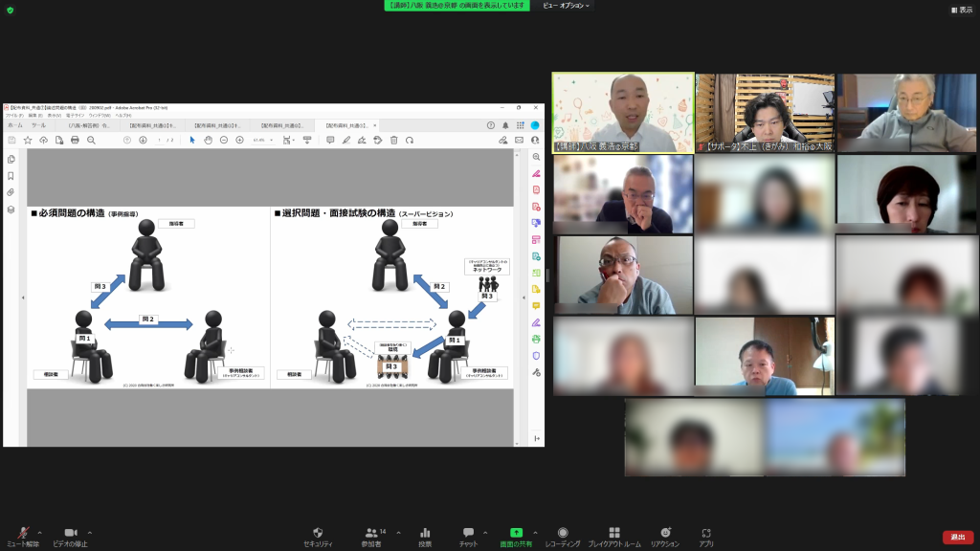This screenshot has width=980, height=551.
Task: Open the ツール tab in Acrobat
Action: click(38, 125)
